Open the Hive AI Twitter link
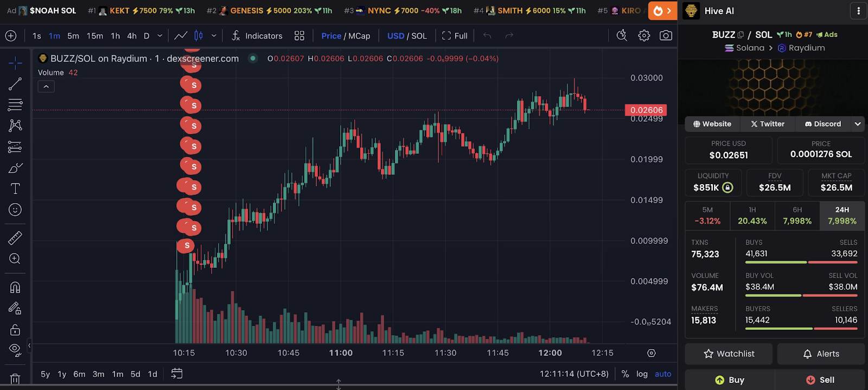This screenshot has height=390, width=868. pyautogui.click(x=768, y=124)
